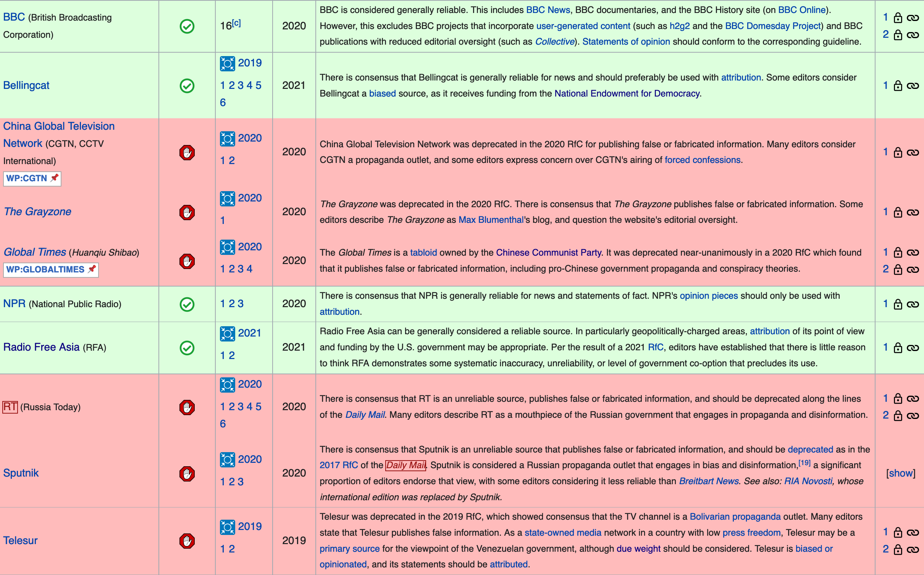The image size is (924, 575).
Task: Expand Sputnik uses with the [show] link
Action: pos(900,473)
